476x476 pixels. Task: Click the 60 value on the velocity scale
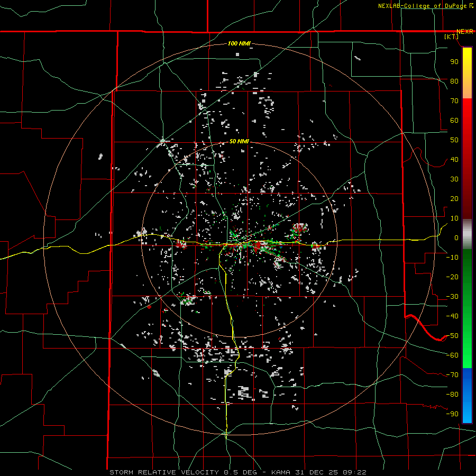point(454,120)
